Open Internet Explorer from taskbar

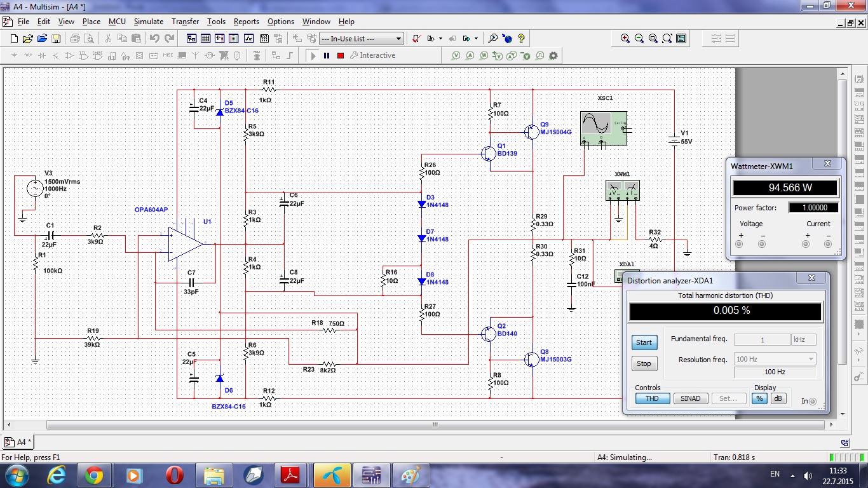pyautogui.click(x=56, y=475)
